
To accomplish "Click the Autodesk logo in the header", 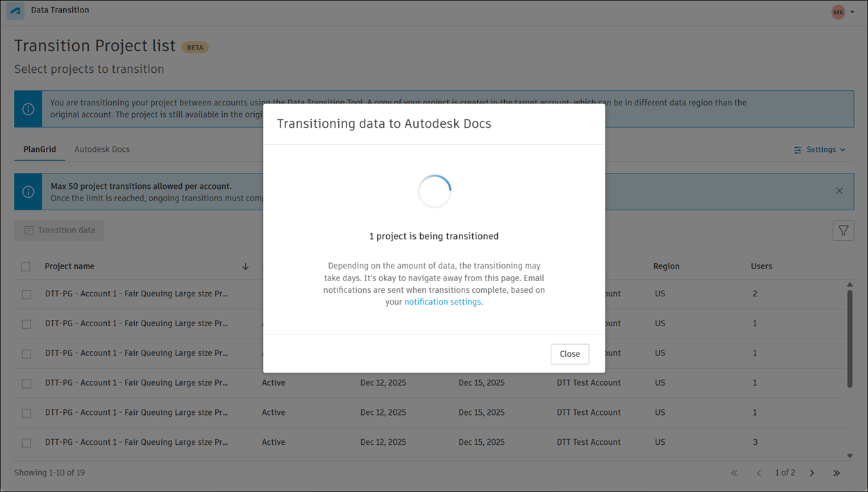I will [15, 12].
